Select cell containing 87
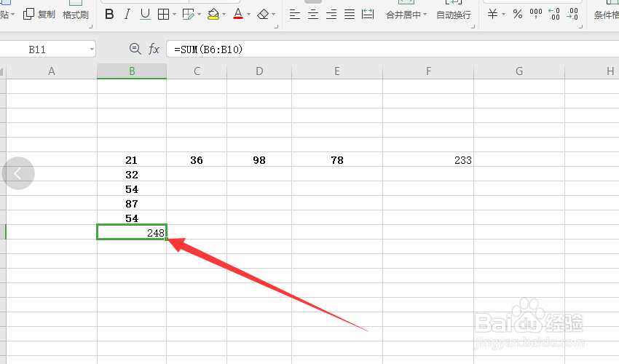Viewport: 619px width, 364px height. (132, 204)
